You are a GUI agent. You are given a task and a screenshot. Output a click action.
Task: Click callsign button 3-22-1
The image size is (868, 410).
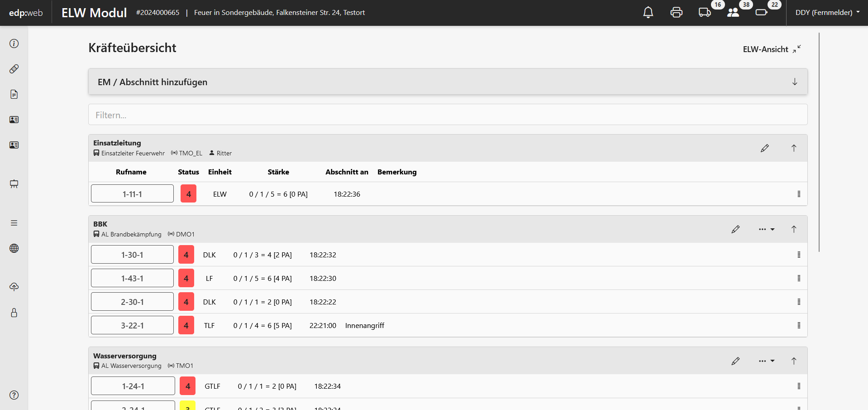tap(132, 325)
